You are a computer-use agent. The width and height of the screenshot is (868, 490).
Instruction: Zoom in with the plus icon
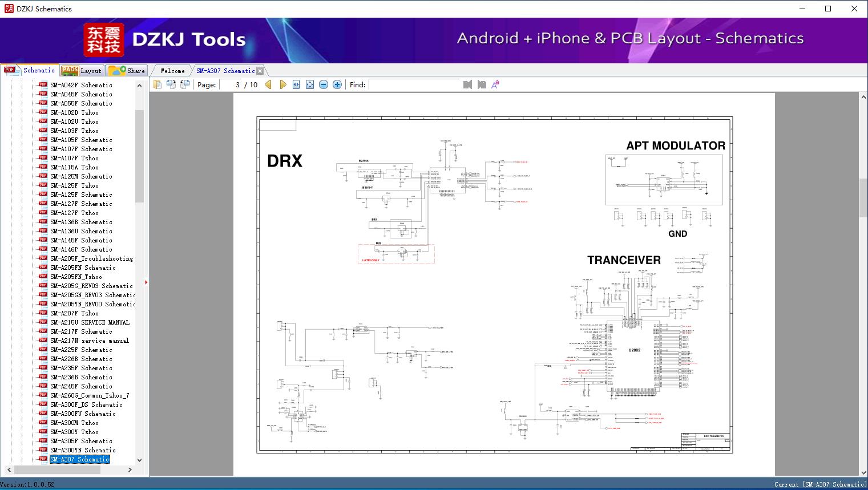pyautogui.click(x=337, y=84)
